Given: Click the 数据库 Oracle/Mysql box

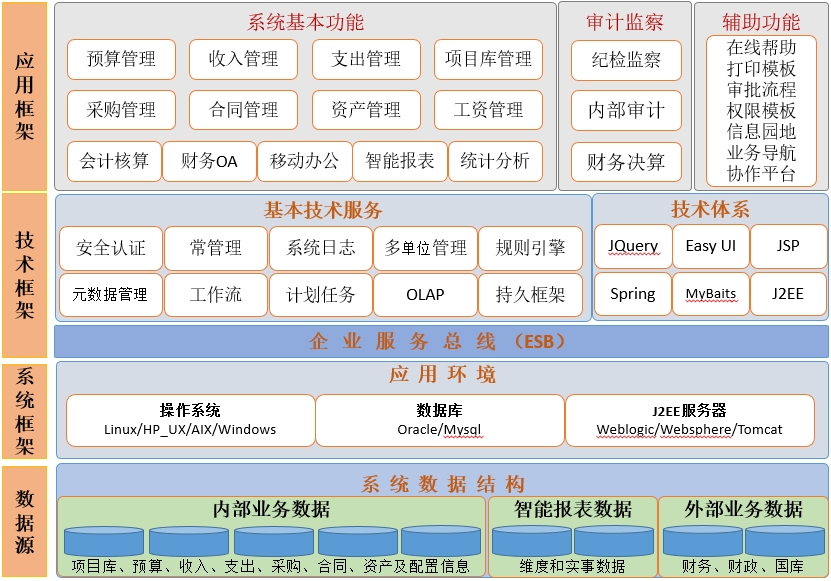Looking at the screenshot, I should pos(440,420).
